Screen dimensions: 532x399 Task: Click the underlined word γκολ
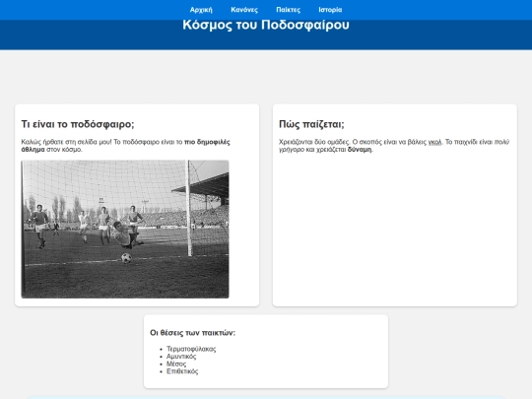[434, 142]
